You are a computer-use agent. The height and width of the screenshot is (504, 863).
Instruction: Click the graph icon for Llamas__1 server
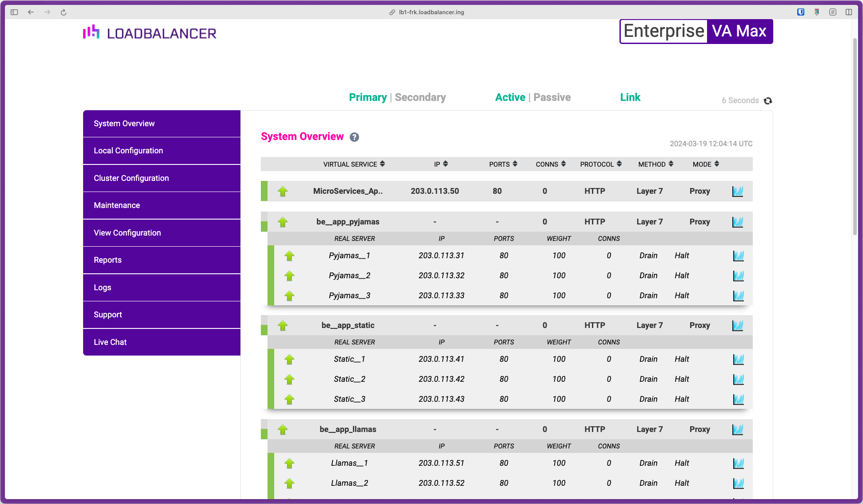click(738, 464)
